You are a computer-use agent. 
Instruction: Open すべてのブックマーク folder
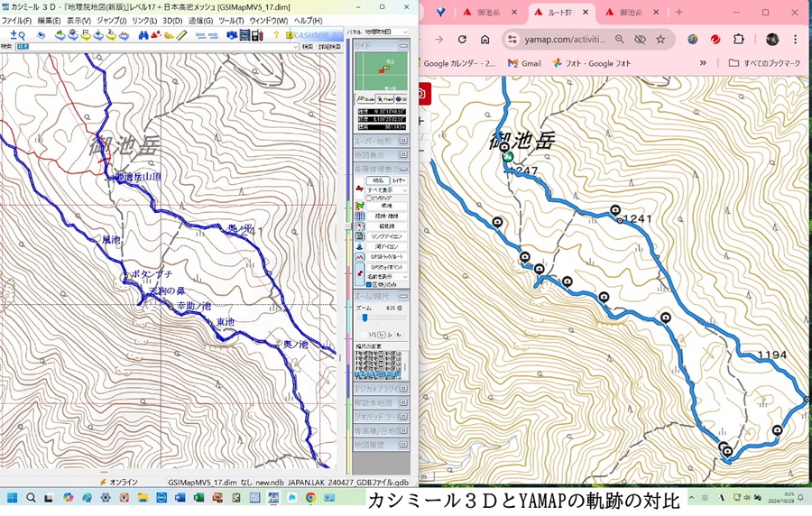click(764, 63)
